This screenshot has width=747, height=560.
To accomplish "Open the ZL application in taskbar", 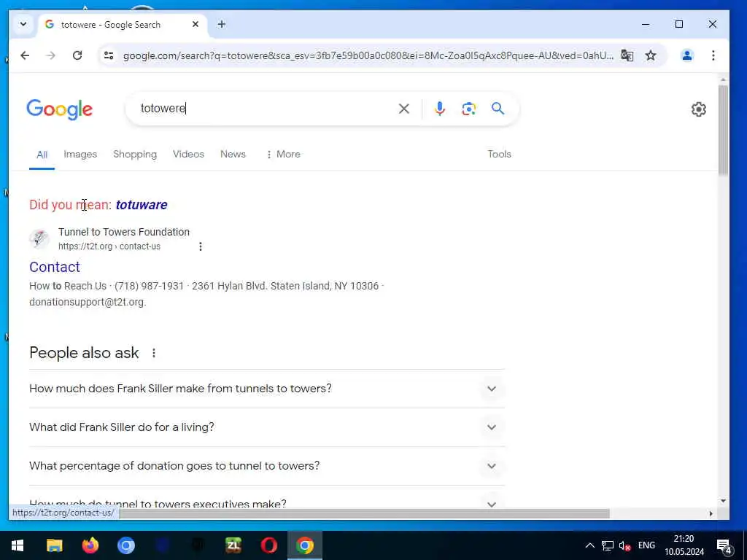I will click(x=233, y=545).
